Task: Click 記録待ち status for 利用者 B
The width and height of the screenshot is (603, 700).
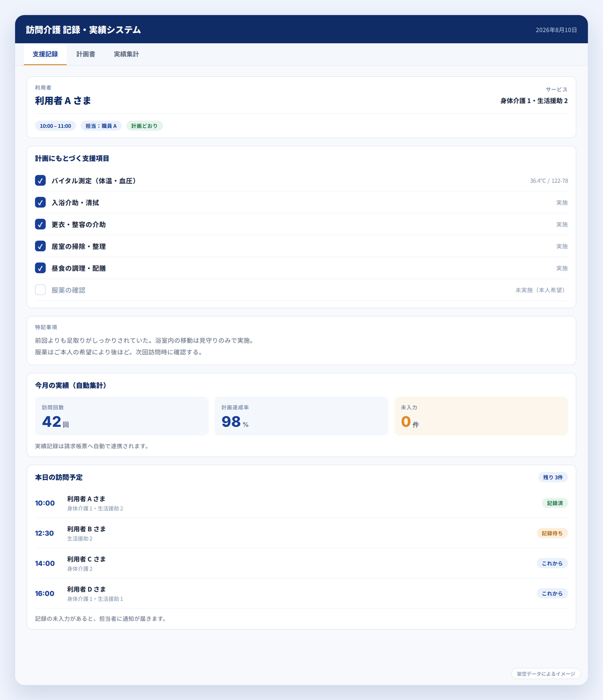Action: [x=552, y=533]
